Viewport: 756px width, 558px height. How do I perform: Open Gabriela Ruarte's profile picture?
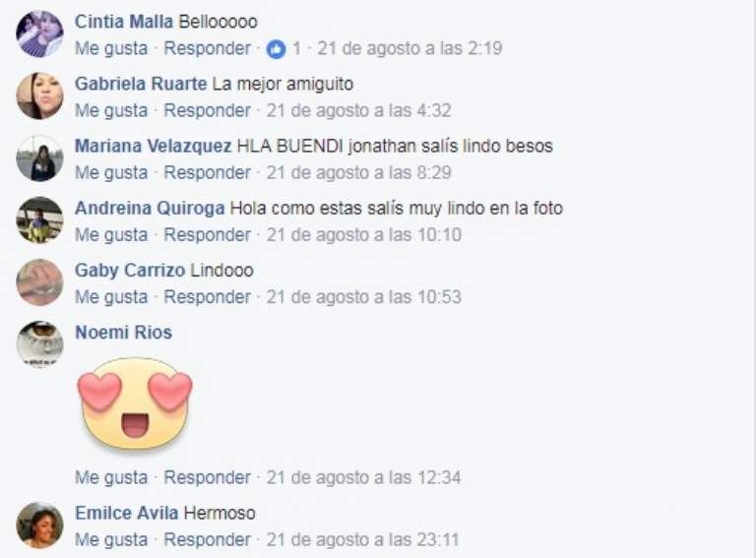coord(39,96)
